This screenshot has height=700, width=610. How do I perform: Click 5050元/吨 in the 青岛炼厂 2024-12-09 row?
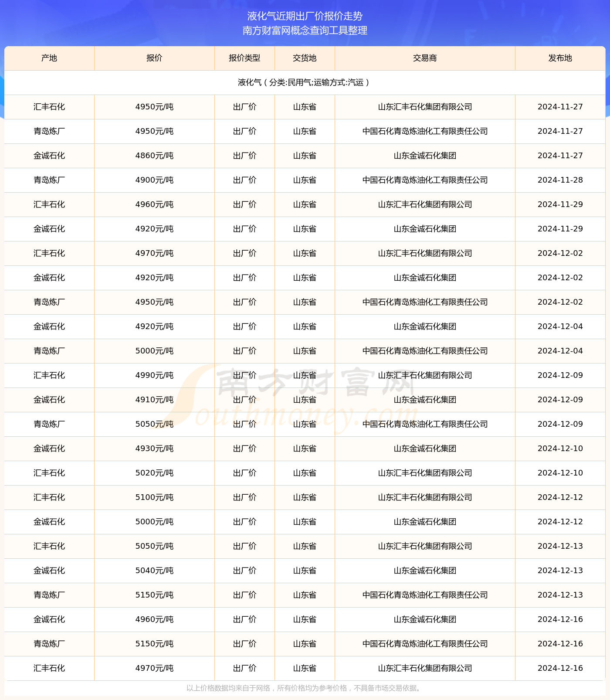pyautogui.click(x=154, y=424)
